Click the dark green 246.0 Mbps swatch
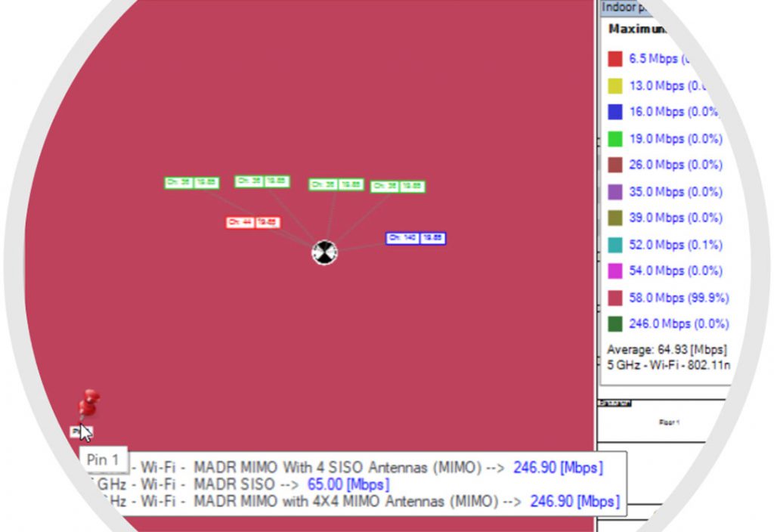The width and height of the screenshot is (774, 532). [615, 324]
